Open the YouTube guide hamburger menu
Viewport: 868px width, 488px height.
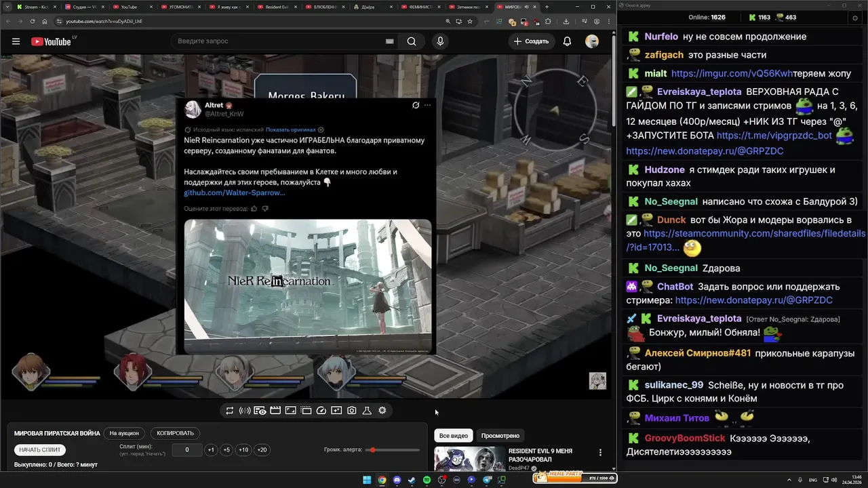16,41
